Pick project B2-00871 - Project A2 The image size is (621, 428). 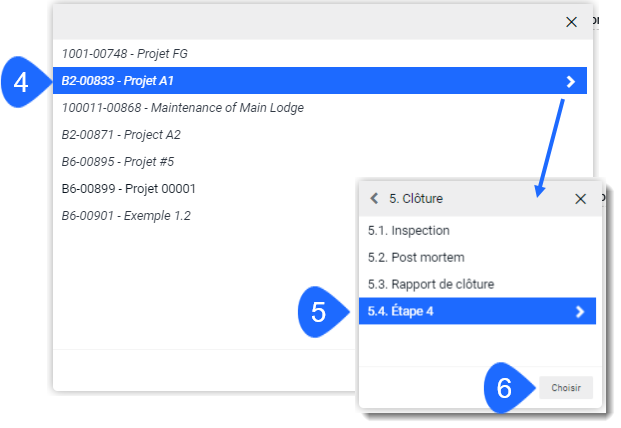point(121,135)
